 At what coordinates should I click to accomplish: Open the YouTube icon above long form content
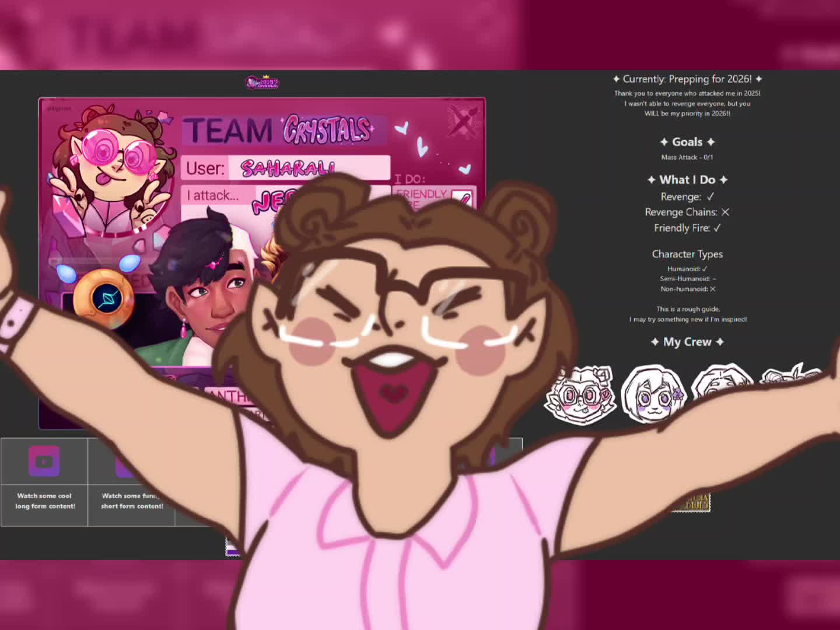pyautogui.click(x=44, y=461)
